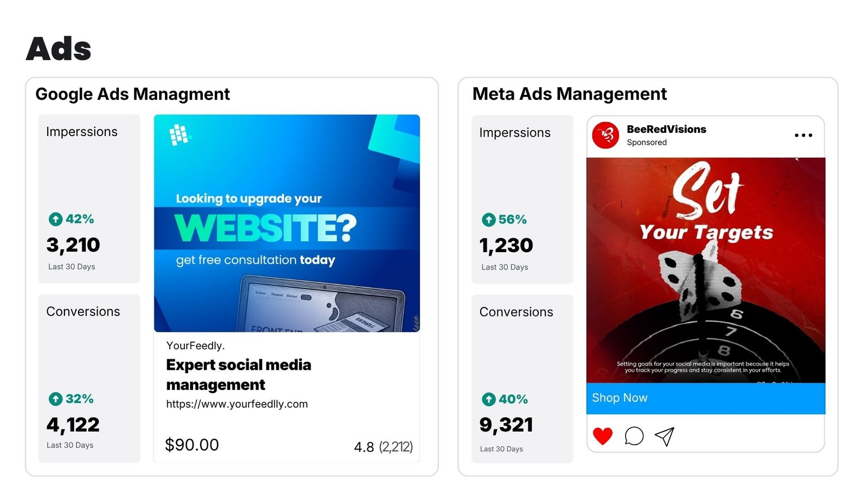Viewport: 868px width, 488px height.
Task: Select the Meta Ads Conversions 9,321 card
Action: click(522, 378)
